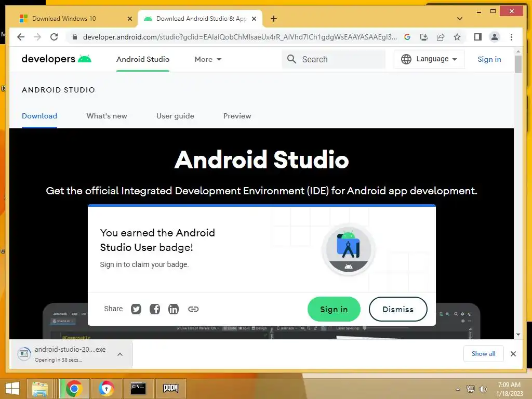Click the page vertical scrollbar thumb
Viewport: 532px width, 399px height.
518,64
